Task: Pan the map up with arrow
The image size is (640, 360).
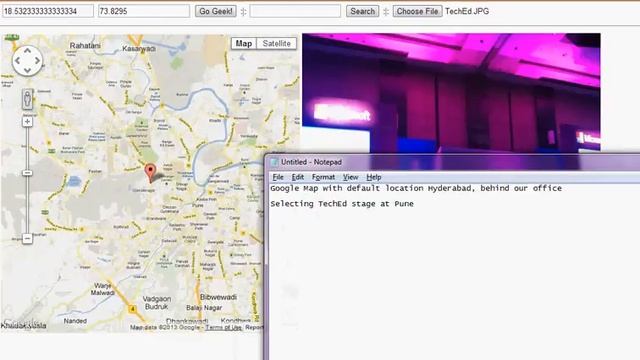Action: tap(27, 51)
